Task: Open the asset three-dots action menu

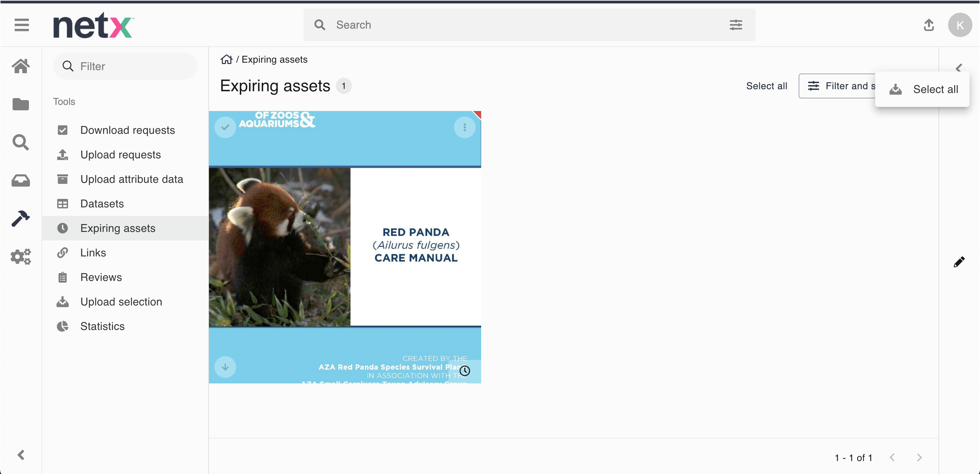Action: click(x=464, y=127)
